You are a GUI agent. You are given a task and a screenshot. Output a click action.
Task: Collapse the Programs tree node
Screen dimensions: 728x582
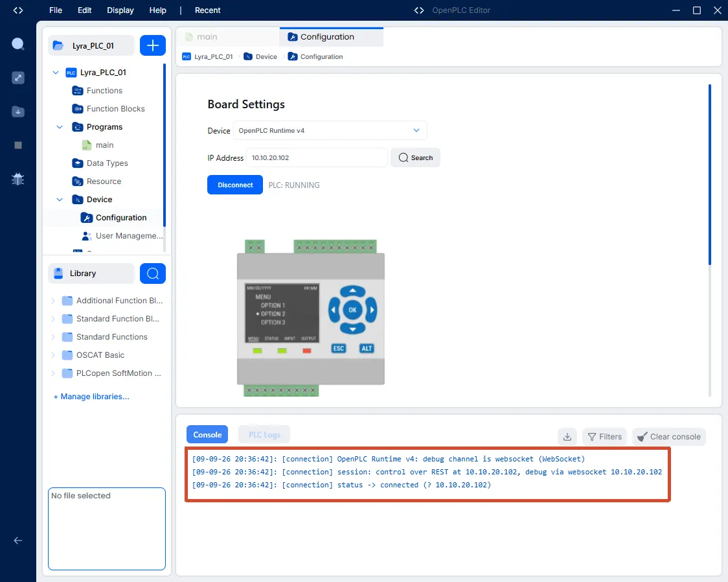pyautogui.click(x=60, y=127)
